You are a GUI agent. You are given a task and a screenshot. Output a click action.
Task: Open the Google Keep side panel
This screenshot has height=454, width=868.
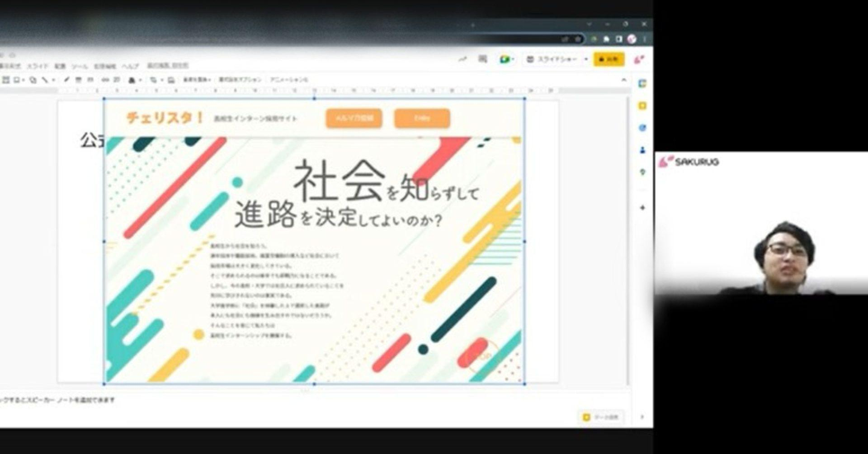(643, 106)
